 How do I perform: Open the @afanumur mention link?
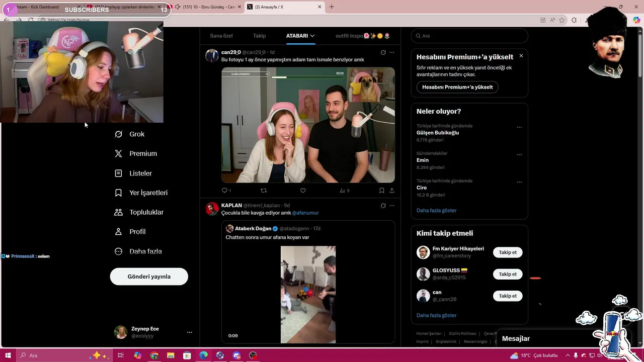tap(305, 213)
